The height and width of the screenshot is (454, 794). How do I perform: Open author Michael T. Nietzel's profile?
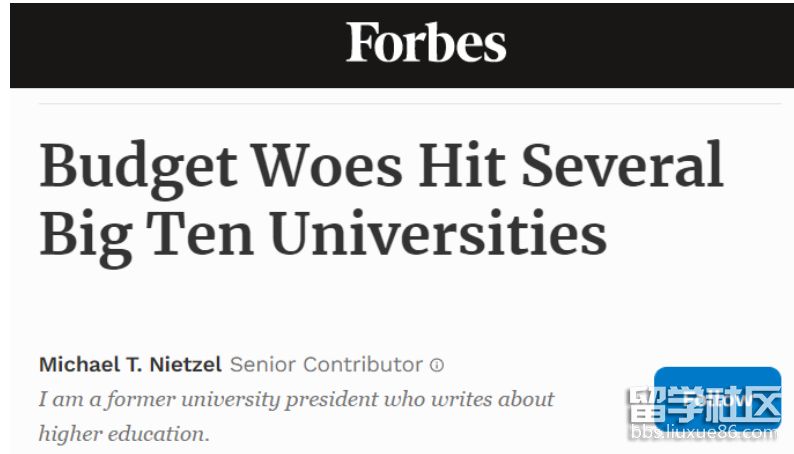(x=130, y=364)
